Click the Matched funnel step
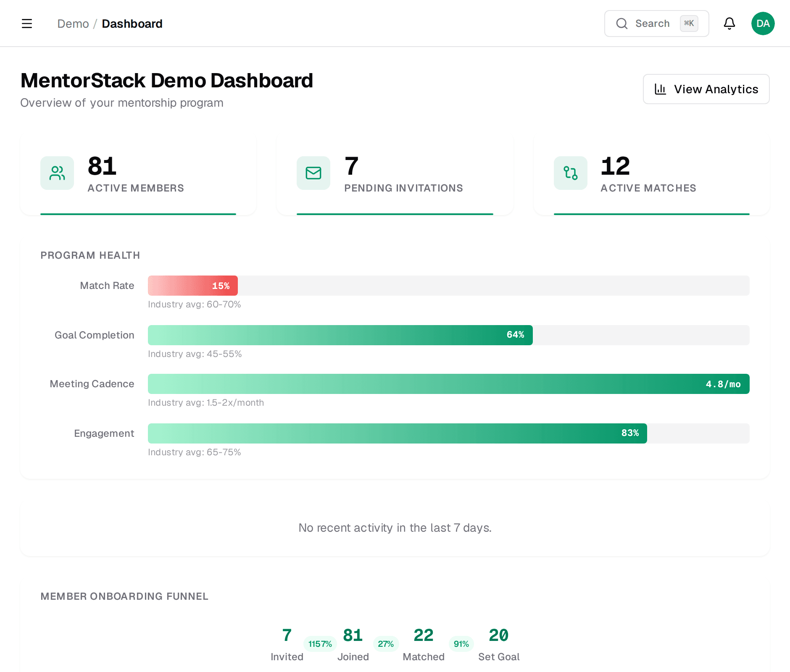 point(424,644)
